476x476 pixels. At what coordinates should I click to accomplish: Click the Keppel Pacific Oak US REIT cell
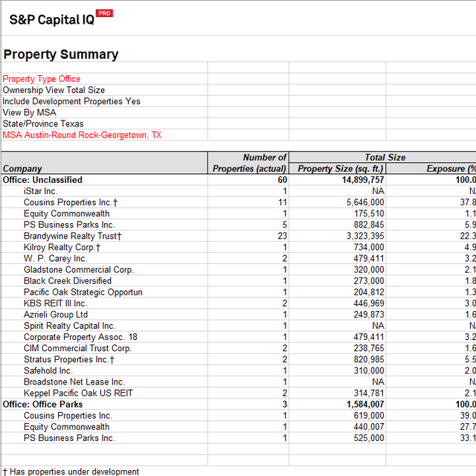click(105, 393)
